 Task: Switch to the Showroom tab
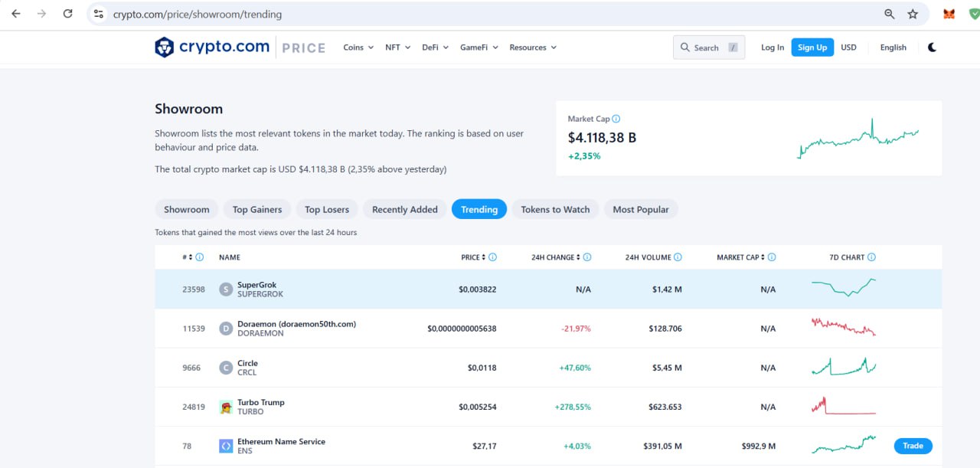[187, 209]
